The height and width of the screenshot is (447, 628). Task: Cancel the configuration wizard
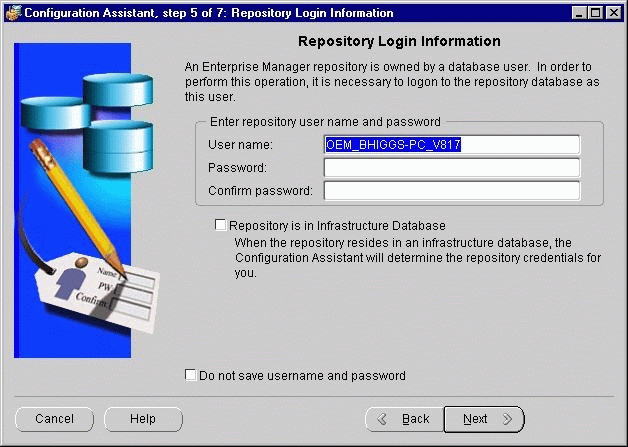pyautogui.click(x=55, y=419)
